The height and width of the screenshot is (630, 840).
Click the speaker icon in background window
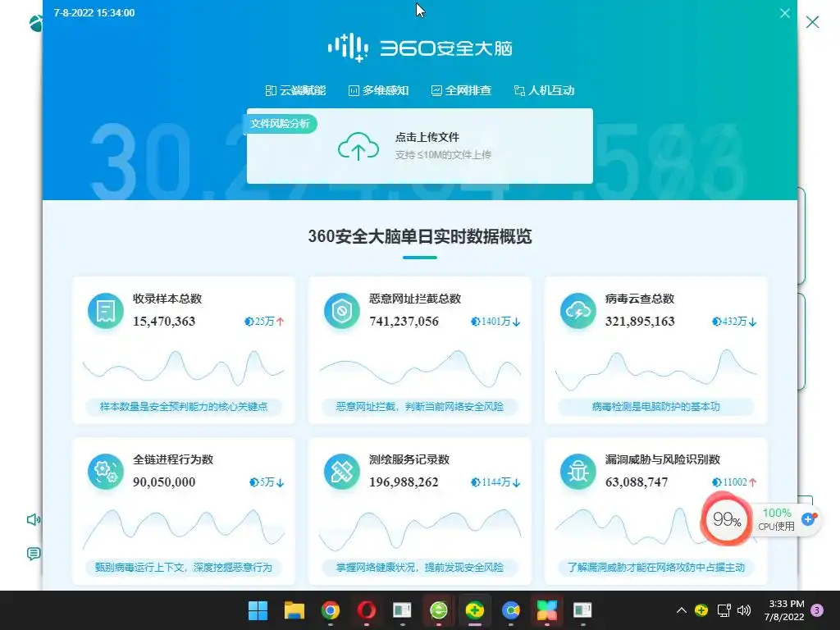tap(33, 519)
